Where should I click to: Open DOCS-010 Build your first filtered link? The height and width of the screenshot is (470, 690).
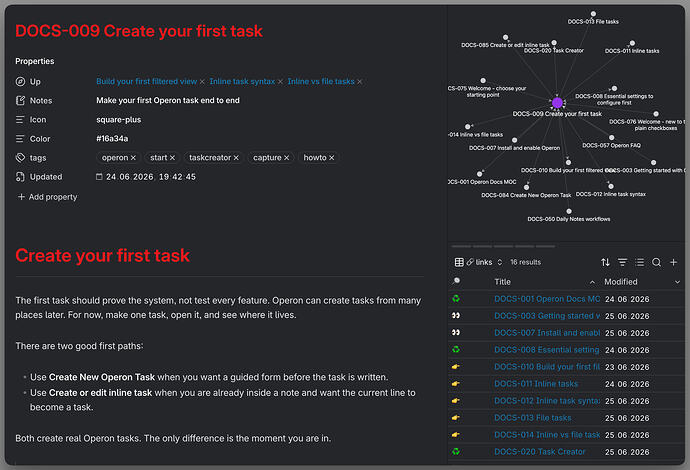pyautogui.click(x=547, y=367)
